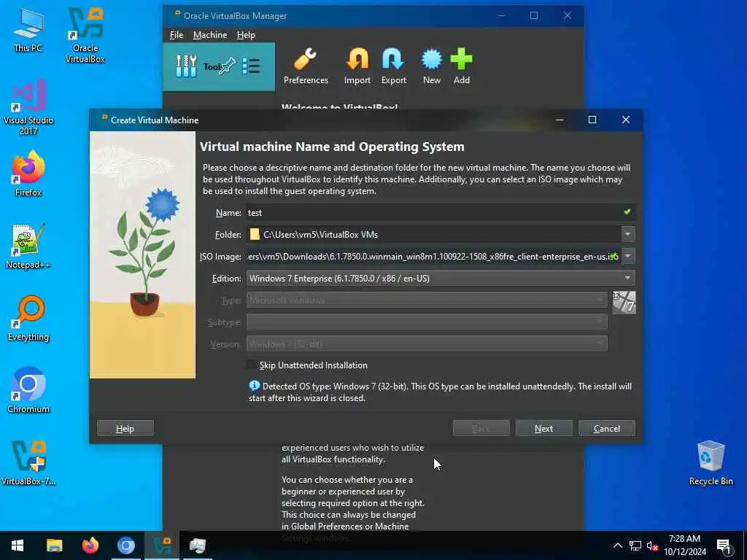
Task: Click the Help button in wizard
Action: (x=125, y=428)
